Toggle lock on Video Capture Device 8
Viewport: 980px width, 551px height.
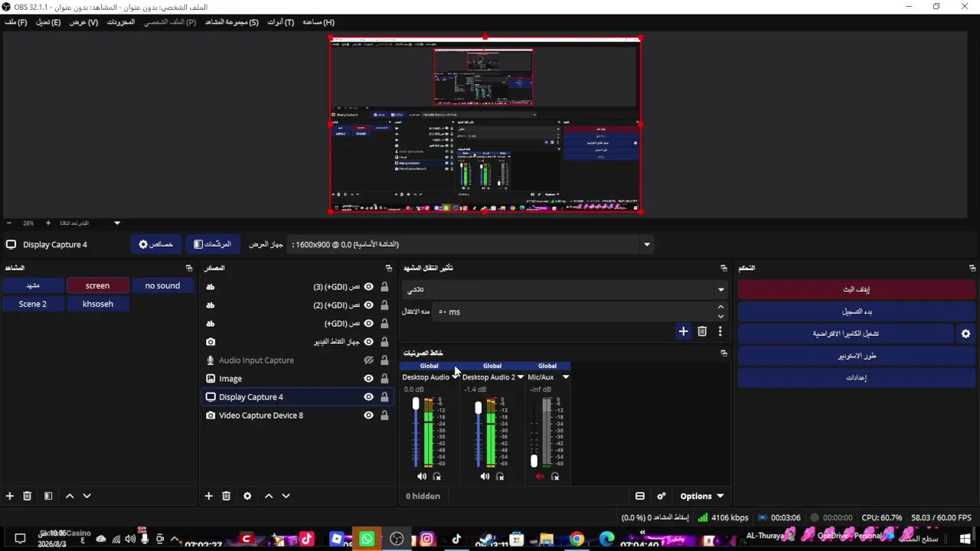point(384,416)
